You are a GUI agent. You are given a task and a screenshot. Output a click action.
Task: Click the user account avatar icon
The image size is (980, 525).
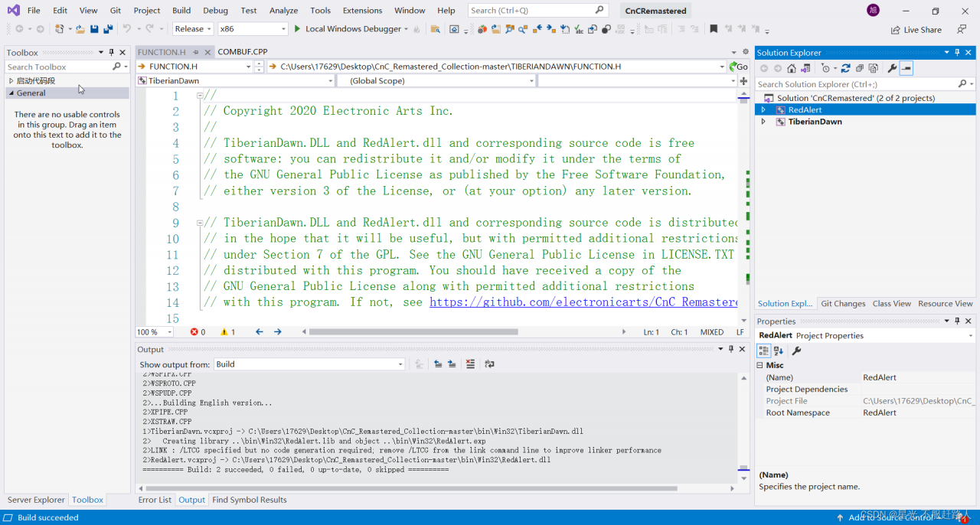click(873, 10)
